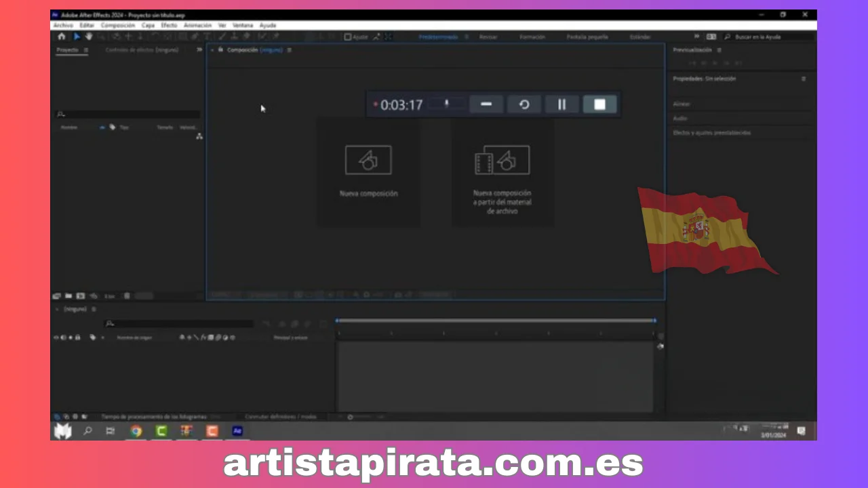Open the timeline (ninguno) tab menu
The width and height of the screenshot is (868, 488).
click(94, 309)
